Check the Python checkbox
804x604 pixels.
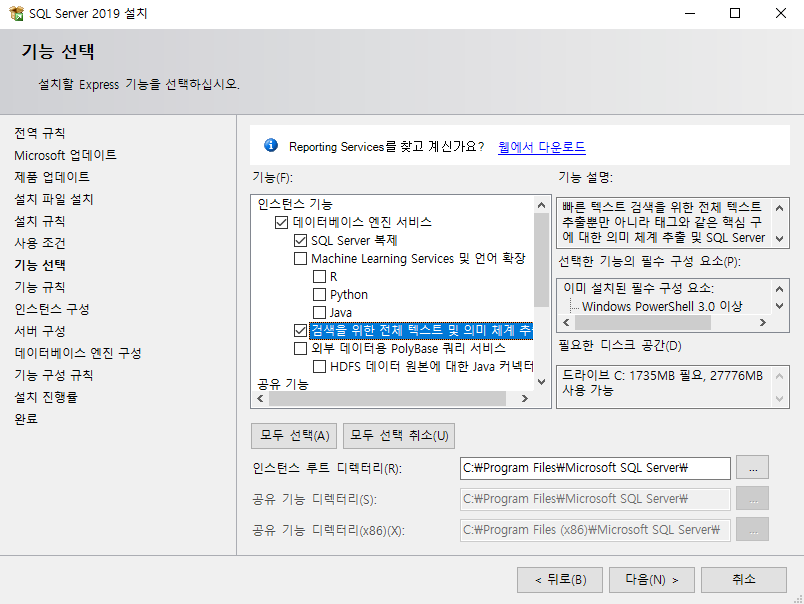319,294
